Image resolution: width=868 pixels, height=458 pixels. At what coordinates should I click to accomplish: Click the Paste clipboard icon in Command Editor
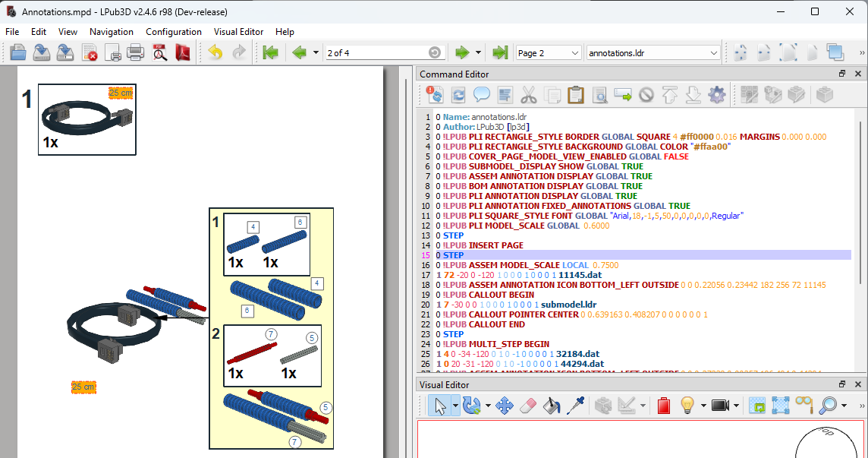click(x=576, y=95)
